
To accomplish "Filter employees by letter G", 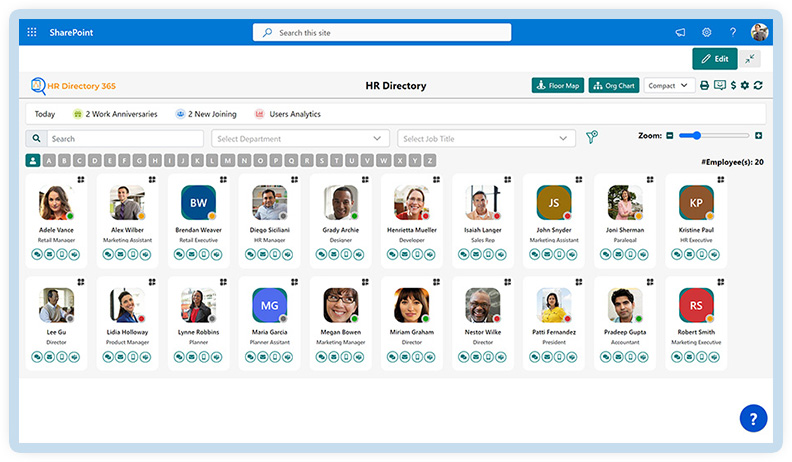I will [140, 161].
